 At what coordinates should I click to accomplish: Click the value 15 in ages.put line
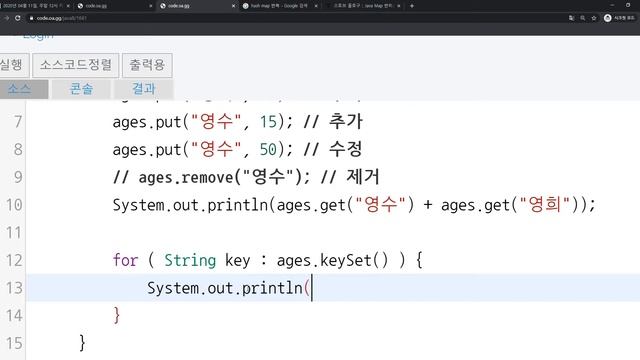pyautogui.click(x=268, y=122)
